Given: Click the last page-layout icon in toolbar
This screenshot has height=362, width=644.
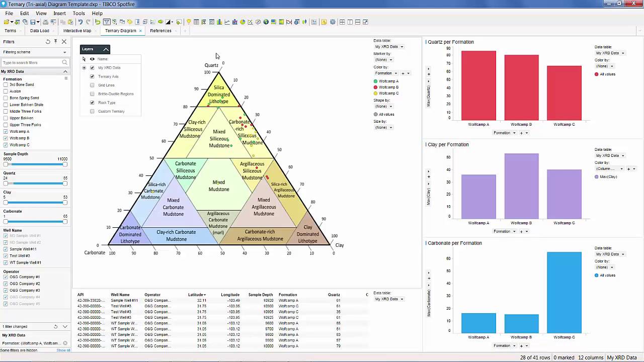Looking at the screenshot, I should (365, 22).
